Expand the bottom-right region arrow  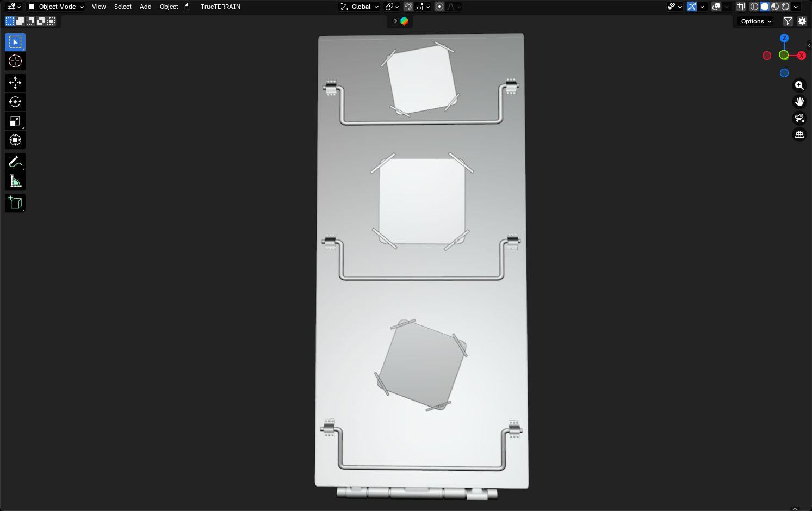(795, 508)
